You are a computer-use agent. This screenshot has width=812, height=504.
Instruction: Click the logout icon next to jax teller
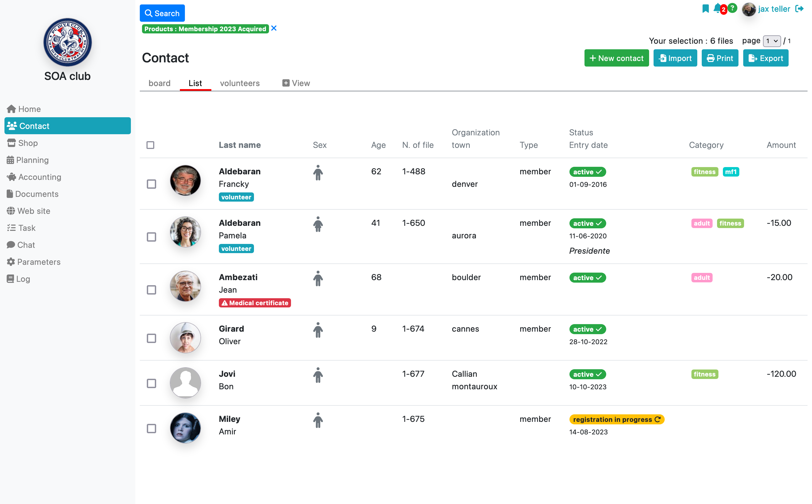click(x=799, y=9)
